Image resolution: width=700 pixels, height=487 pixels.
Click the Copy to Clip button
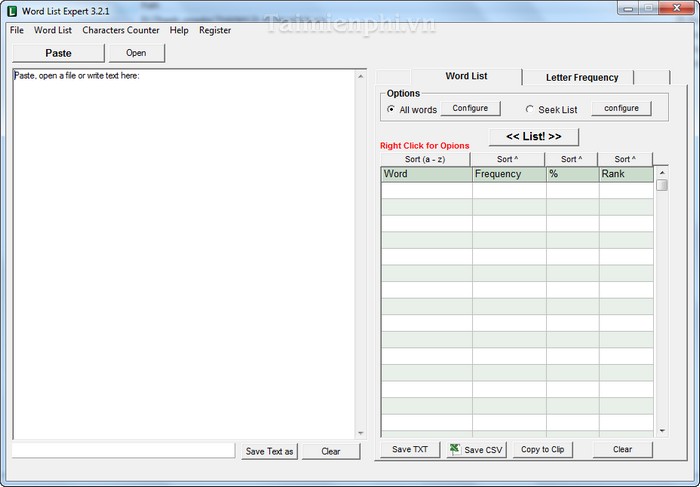pyautogui.click(x=543, y=450)
